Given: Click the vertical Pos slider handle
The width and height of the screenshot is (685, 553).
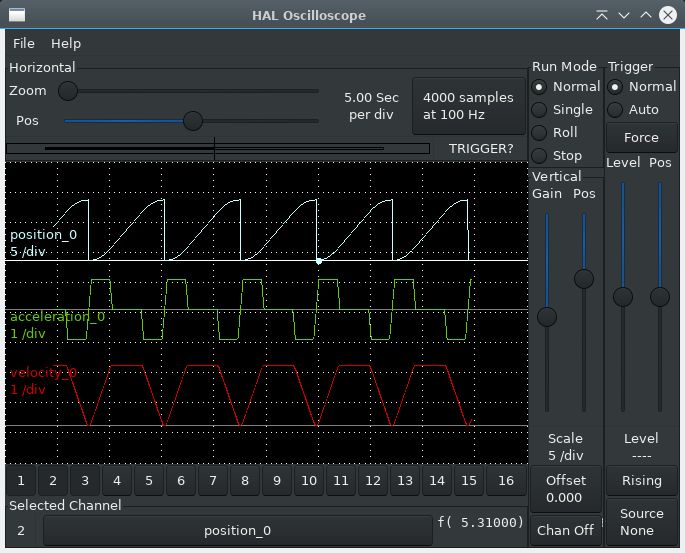Looking at the screenshot, I should pyautogui.click(x=584, y=279).
